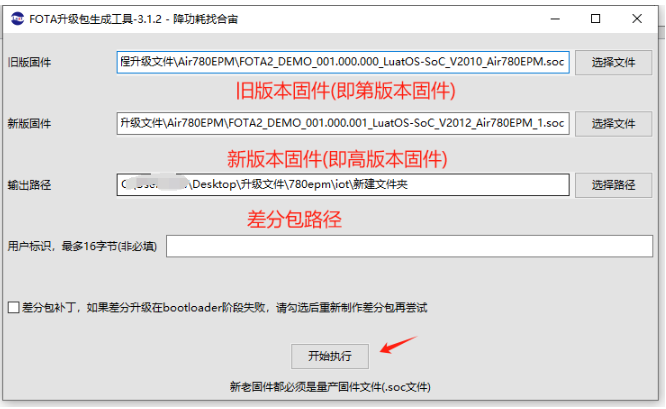Focus the 旧版固件 file path field
666x409 pixels.
click(343, 62)
